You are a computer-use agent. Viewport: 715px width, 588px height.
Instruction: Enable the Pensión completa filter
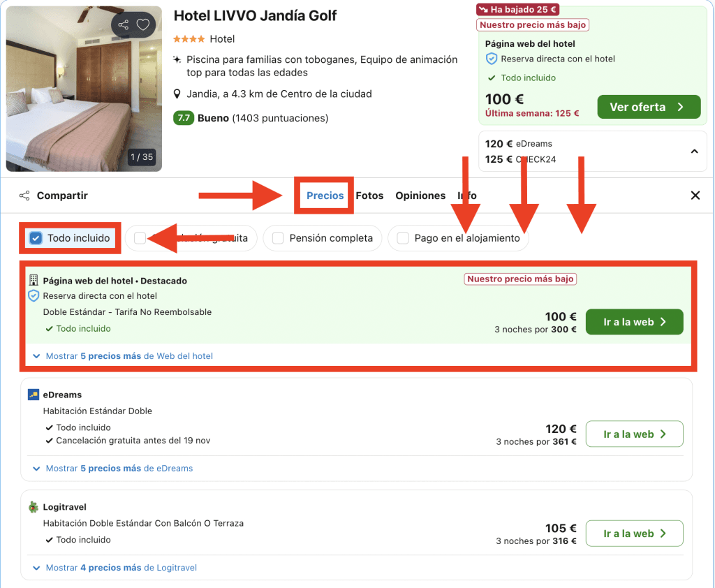(x=278, y=238)
